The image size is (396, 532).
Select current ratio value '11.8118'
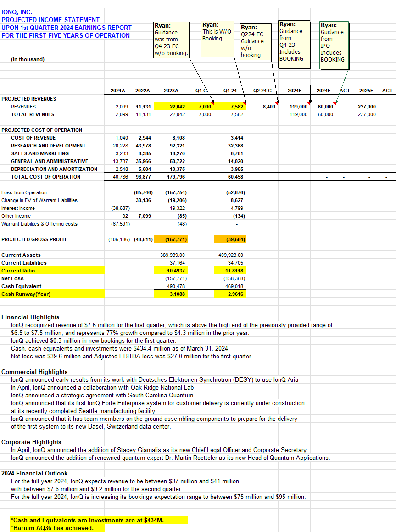coord(230,271)
